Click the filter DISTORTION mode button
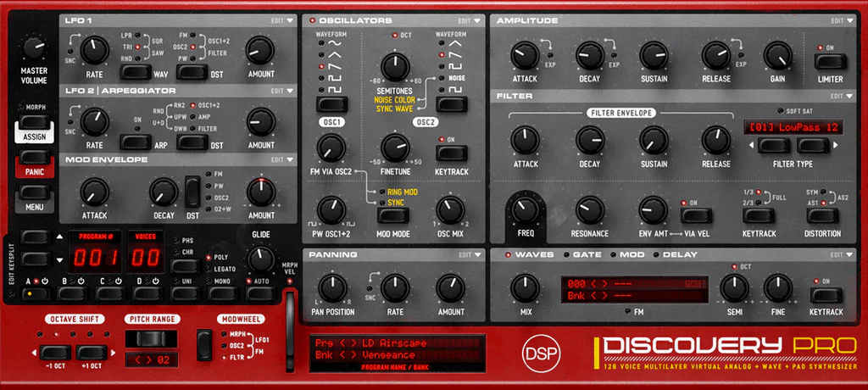 [x=822, y=215]
